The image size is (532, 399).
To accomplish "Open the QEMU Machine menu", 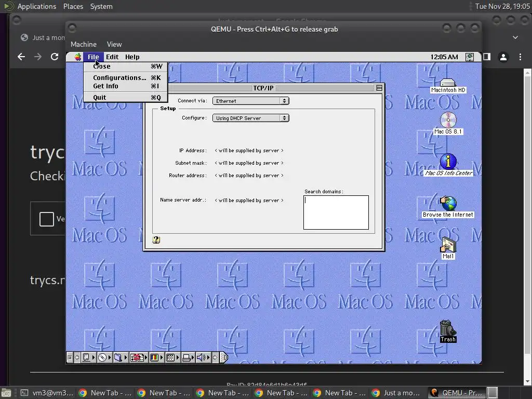I will click(x=84, y=45).
